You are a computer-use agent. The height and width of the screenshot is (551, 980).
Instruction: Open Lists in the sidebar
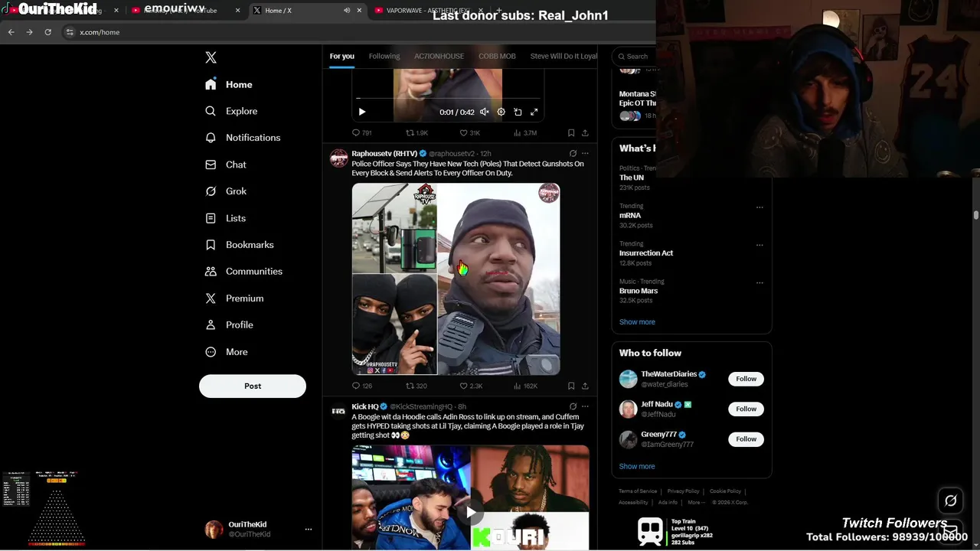click(x=226, y=218)
